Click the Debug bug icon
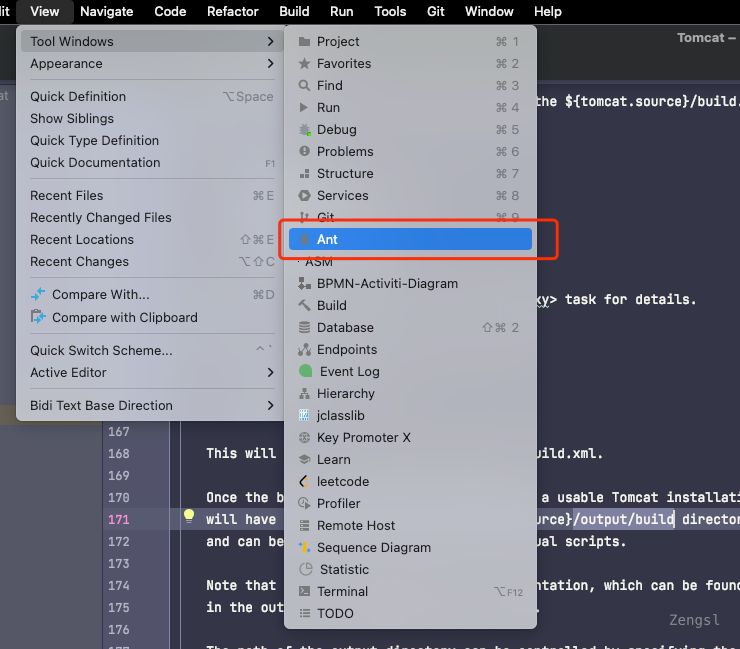Viewport: 740px width, 649px height. (x=305, y=130)
